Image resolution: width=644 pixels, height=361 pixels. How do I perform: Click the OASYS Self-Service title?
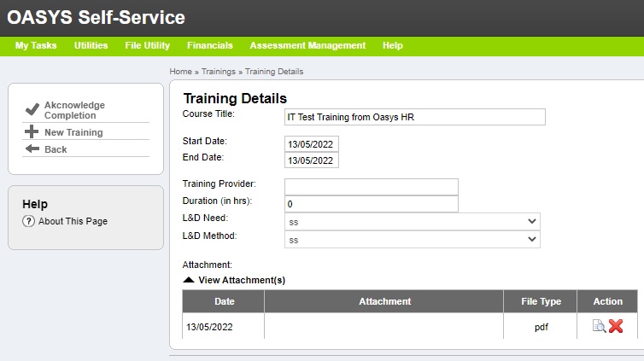pos(97,18)
